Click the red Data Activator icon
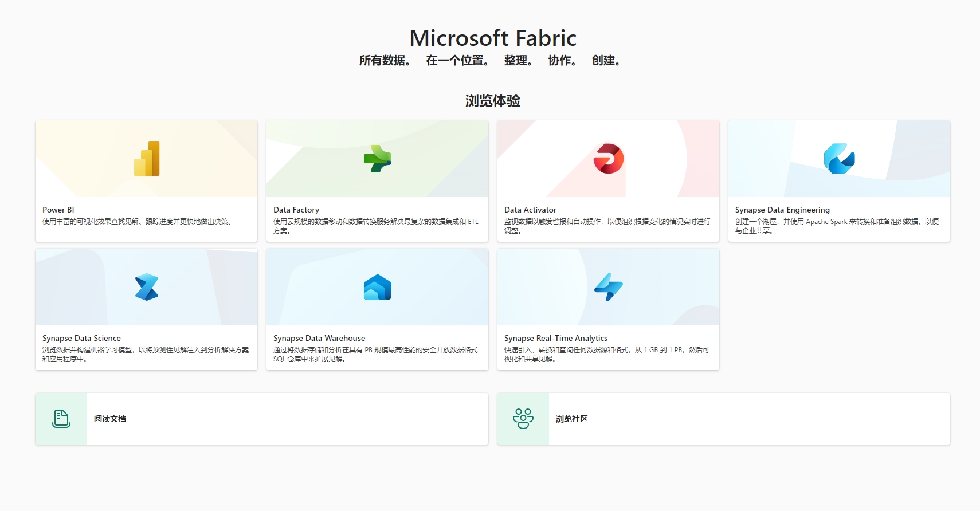The height and width of the screenshot is (511, 980). point(609,159)
